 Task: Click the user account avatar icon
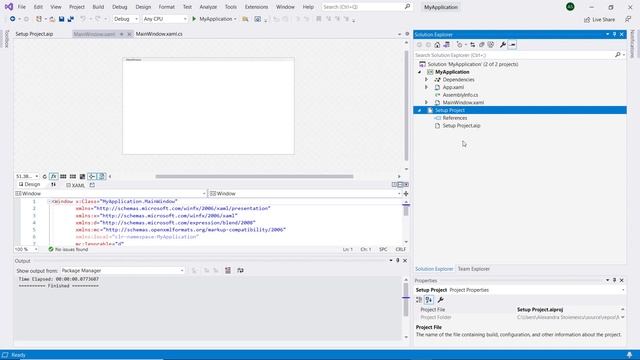(570, 7)
